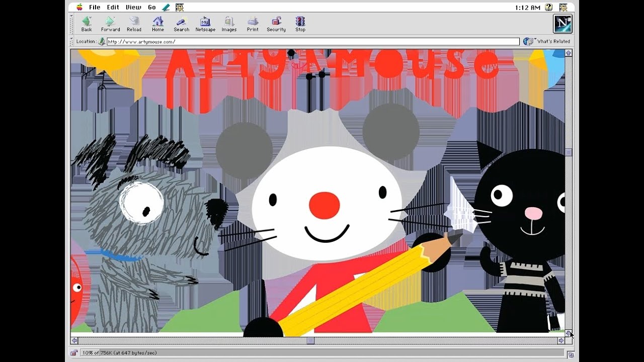This screenshot has width=644, height=362.
Task: Click the vertical scrollbar up arrow
Action: click(569, 53)
